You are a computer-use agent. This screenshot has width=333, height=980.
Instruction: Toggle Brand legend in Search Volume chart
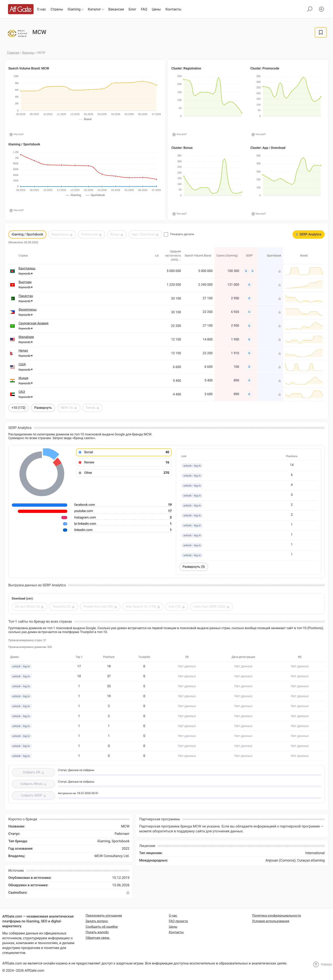[85, 119]
